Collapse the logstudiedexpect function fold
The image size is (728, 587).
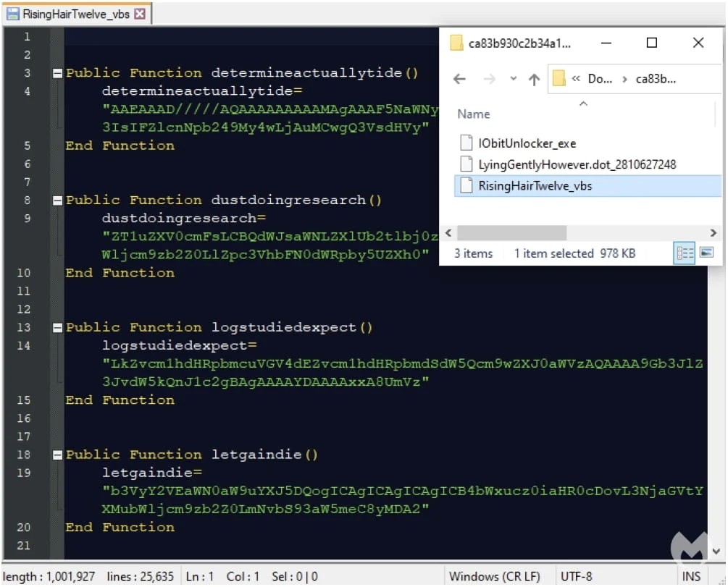(x=57, y=328)
